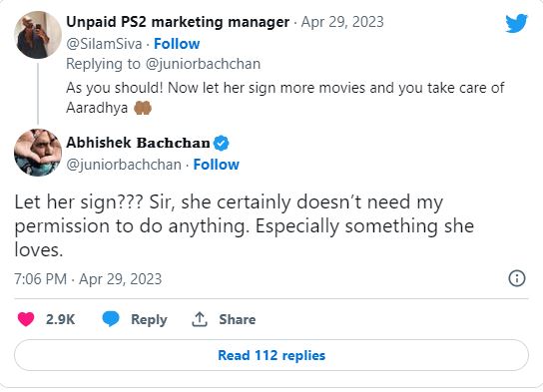
Task: Open the Unpaid PS2 marketing manager name
Action: click(178, 22)
